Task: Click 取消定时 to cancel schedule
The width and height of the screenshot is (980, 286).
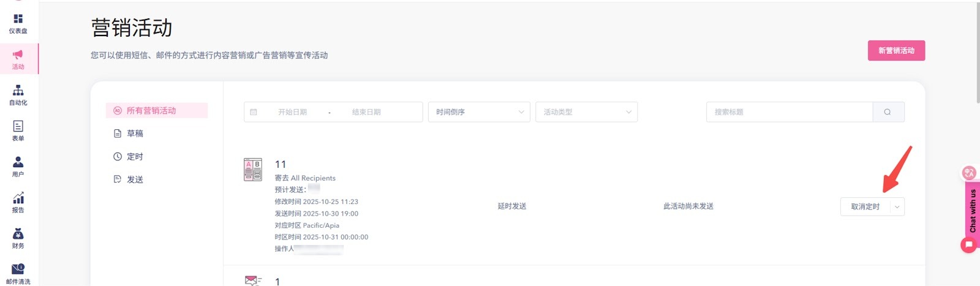Action: point(865,207)
